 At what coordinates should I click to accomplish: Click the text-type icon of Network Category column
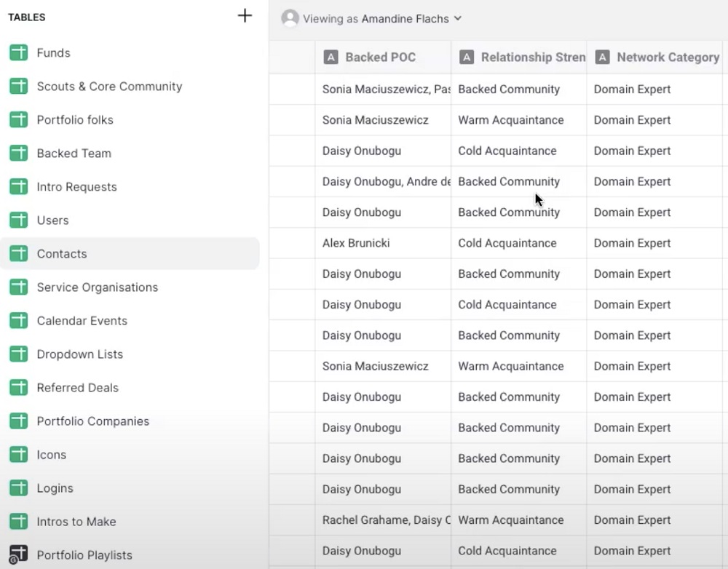[602, 57]
